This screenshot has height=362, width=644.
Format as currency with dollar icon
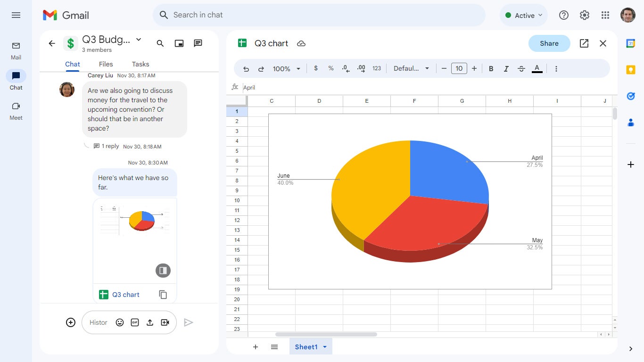(316, 69)
